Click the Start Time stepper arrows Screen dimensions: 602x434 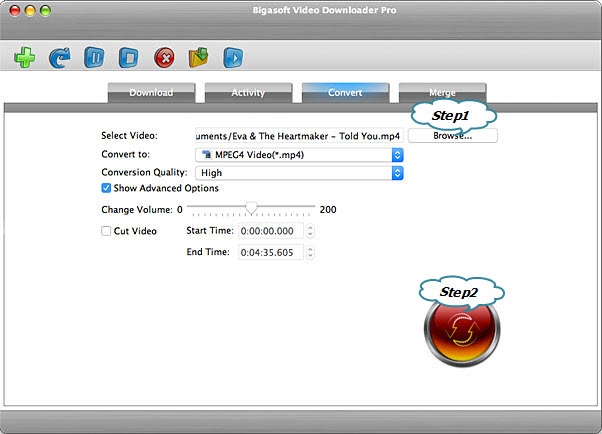coord(310,231)
